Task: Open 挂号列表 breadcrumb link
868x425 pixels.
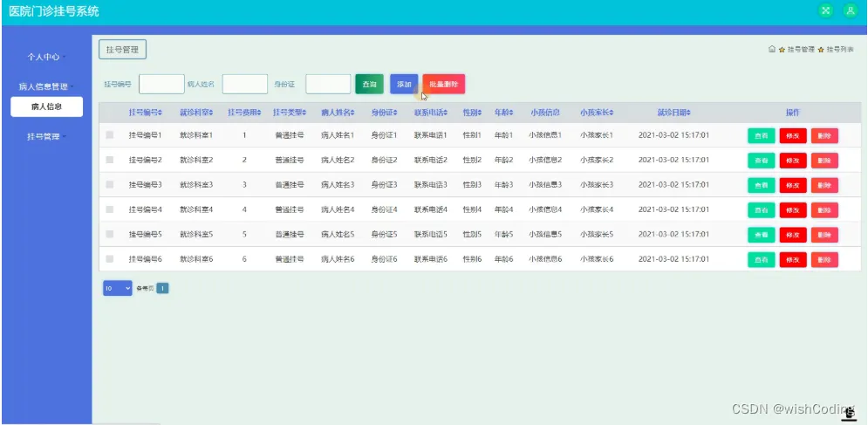Action: (x=840, y=50)
